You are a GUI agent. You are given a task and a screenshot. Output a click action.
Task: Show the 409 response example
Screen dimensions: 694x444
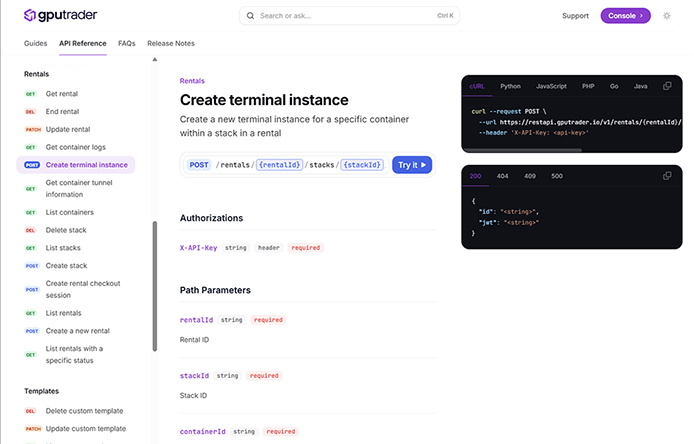530,176
